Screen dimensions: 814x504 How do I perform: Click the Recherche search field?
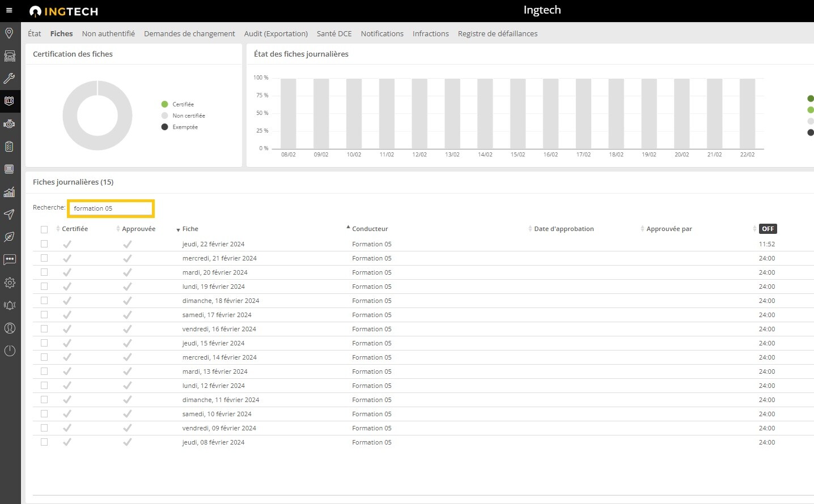pos(111,208)
